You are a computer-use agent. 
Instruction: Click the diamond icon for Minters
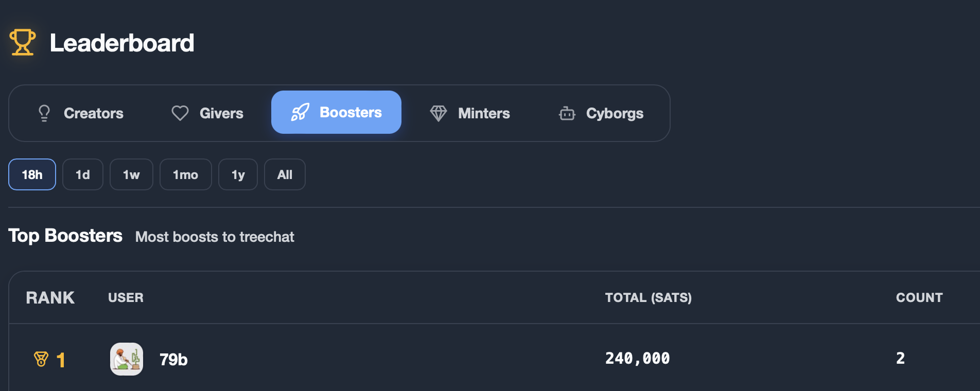click(x=439, y=113)
